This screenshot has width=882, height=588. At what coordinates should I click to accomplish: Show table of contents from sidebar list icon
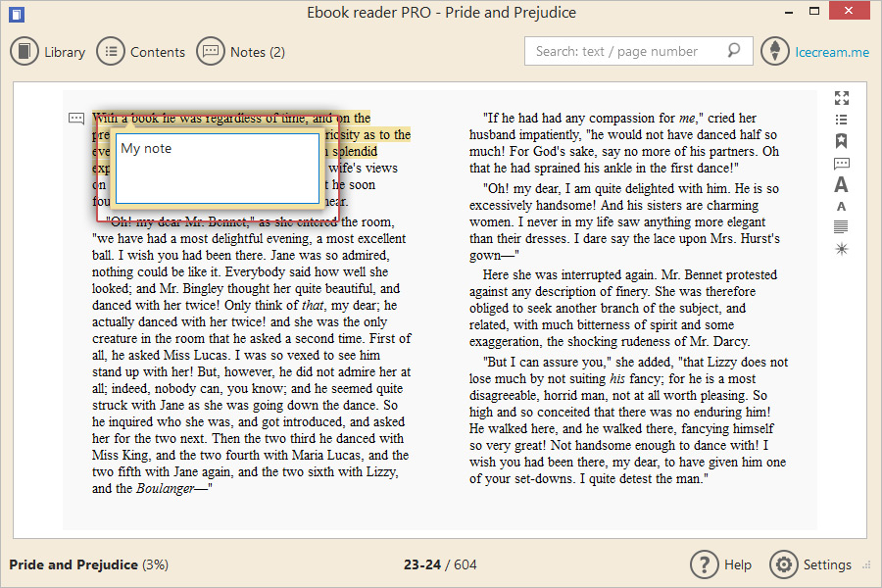click(x=842, y=120)
